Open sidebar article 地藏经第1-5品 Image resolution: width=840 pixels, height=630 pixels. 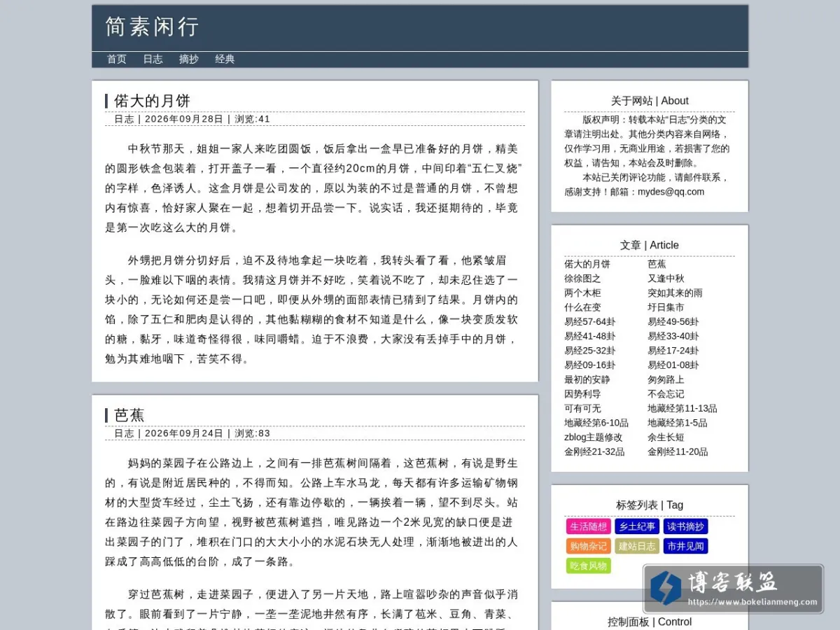pyautogui.click(x=678, y=423)
